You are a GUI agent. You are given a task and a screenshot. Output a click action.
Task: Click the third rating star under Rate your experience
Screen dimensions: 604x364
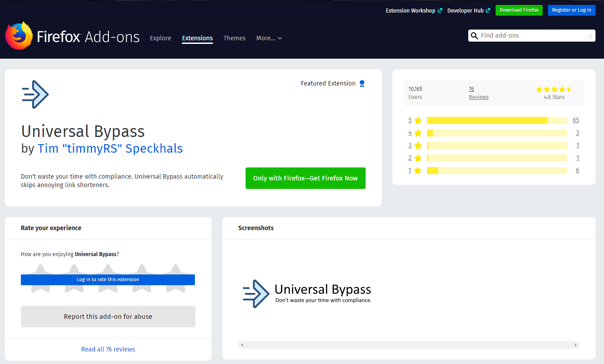click(x=108, y=278)
